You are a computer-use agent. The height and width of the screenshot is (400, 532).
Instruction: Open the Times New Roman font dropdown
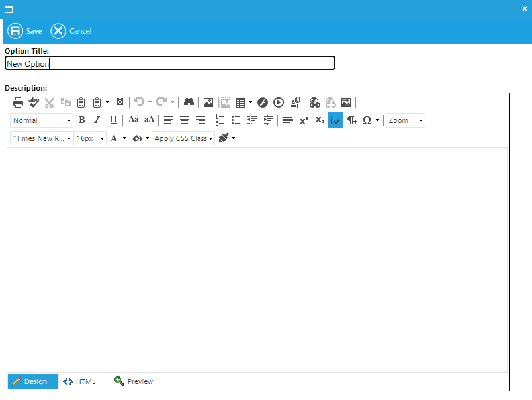tap(42, 139)
